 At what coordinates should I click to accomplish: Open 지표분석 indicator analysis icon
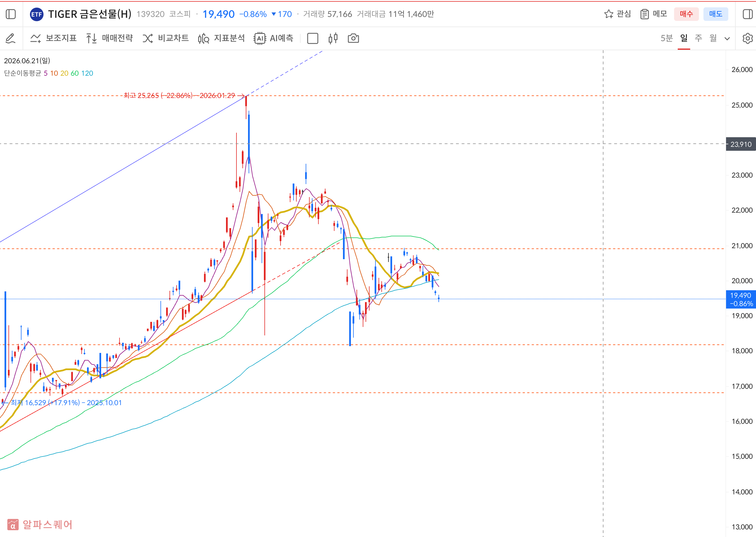[x=203, y=38]
